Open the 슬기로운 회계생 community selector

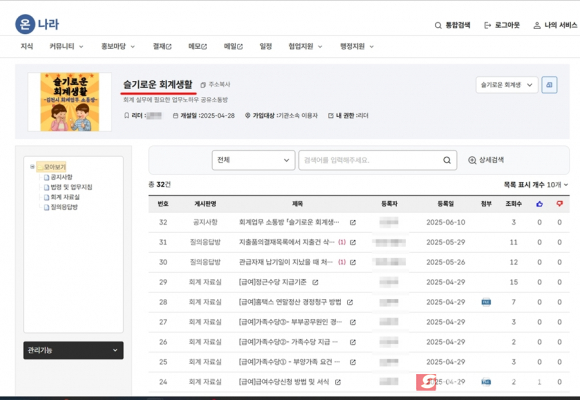(x=507, y=85)
